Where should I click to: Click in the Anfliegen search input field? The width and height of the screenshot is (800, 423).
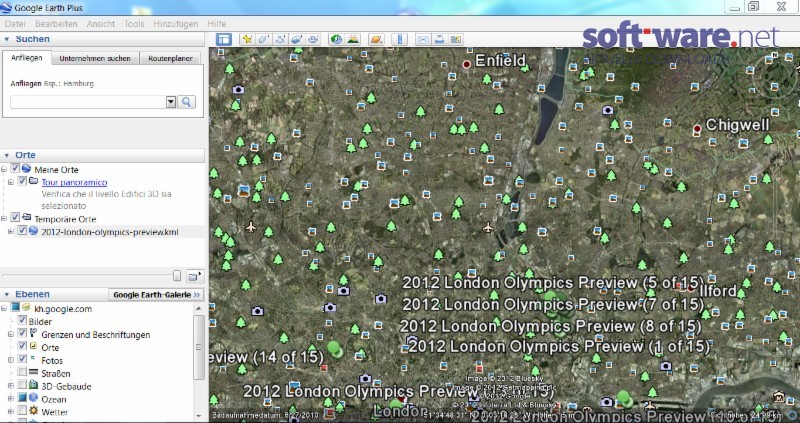pos(88,102)
